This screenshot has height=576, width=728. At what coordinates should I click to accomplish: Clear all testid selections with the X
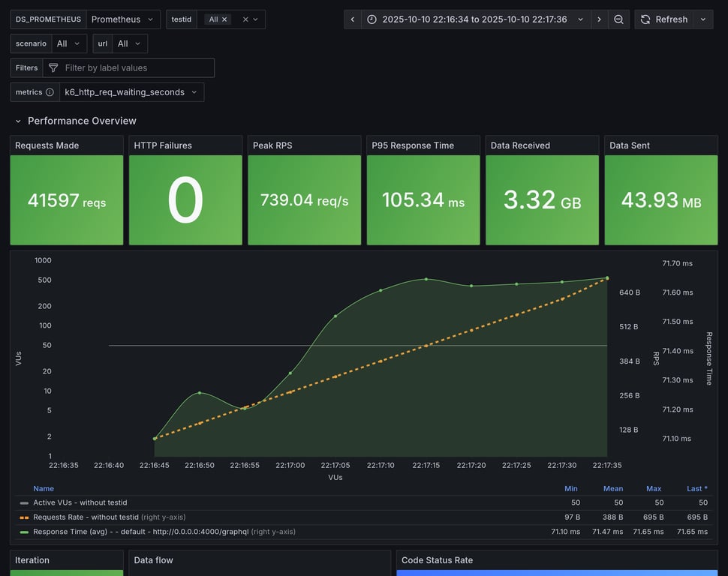(x=245, y=19)
